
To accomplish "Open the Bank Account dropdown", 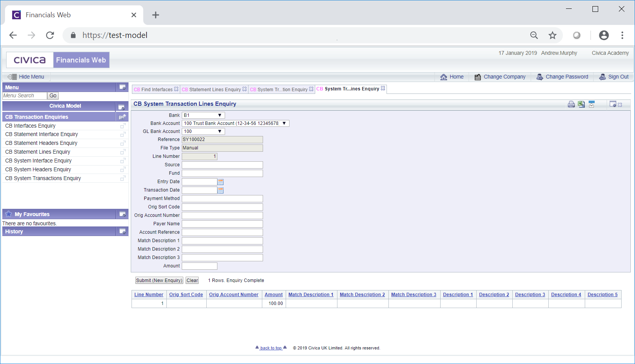I will point(235,123).
